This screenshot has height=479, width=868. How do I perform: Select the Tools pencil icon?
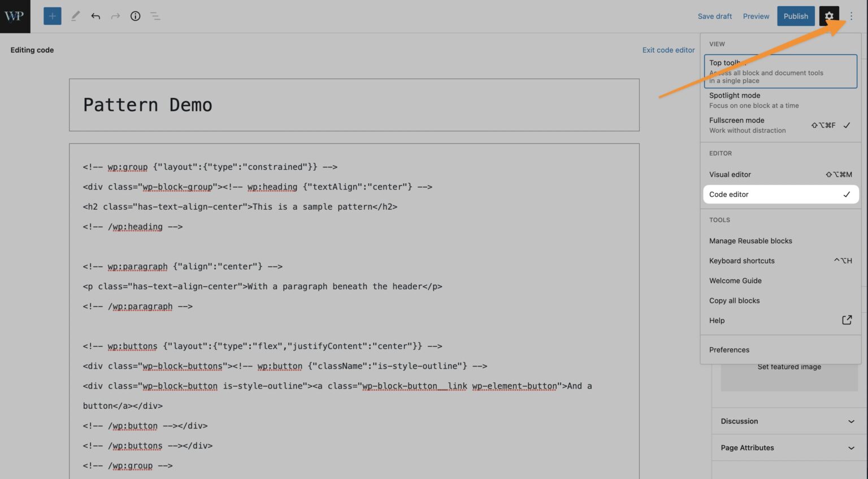(x=75, y=16)
